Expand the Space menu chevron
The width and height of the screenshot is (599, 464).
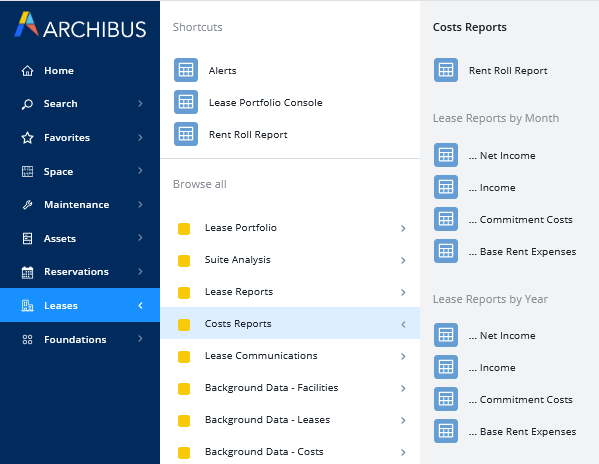[140, 171]
